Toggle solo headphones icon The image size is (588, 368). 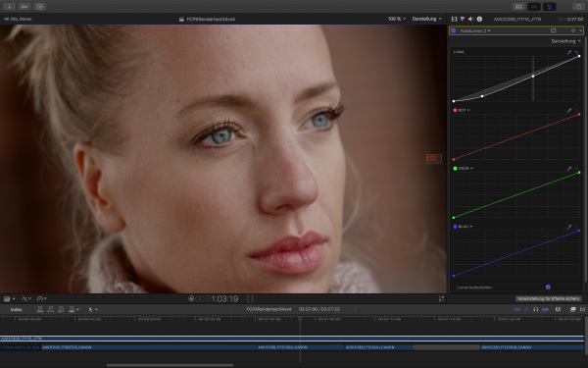pos(535,309)
